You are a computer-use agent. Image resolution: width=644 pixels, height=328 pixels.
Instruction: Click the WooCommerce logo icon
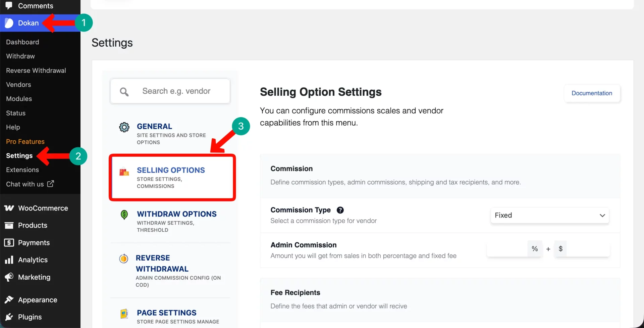coord(9,208)
